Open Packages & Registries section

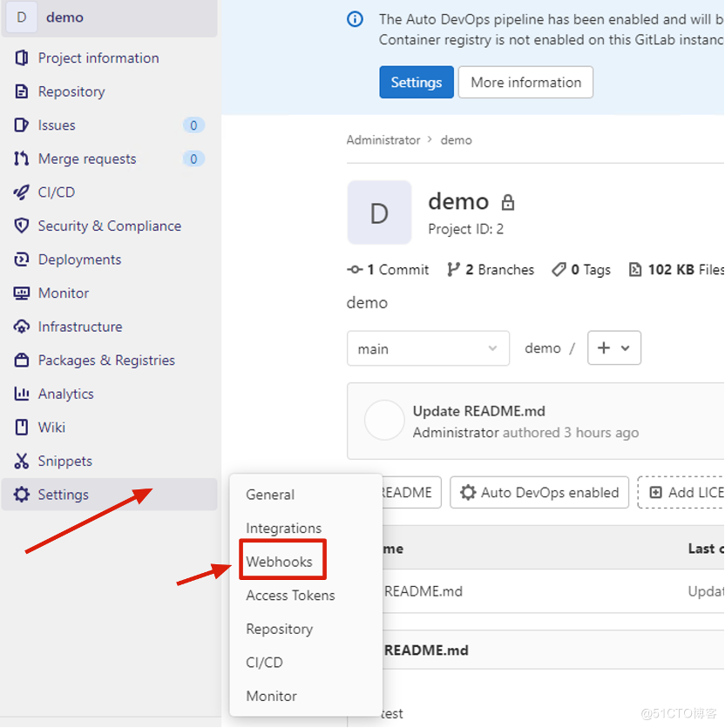pyautogui.click(x=109, y=360)
